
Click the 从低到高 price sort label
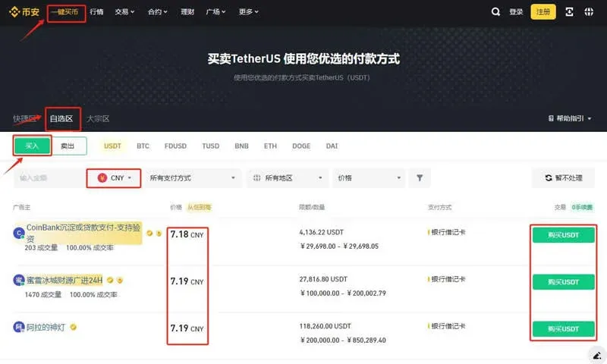200,207
